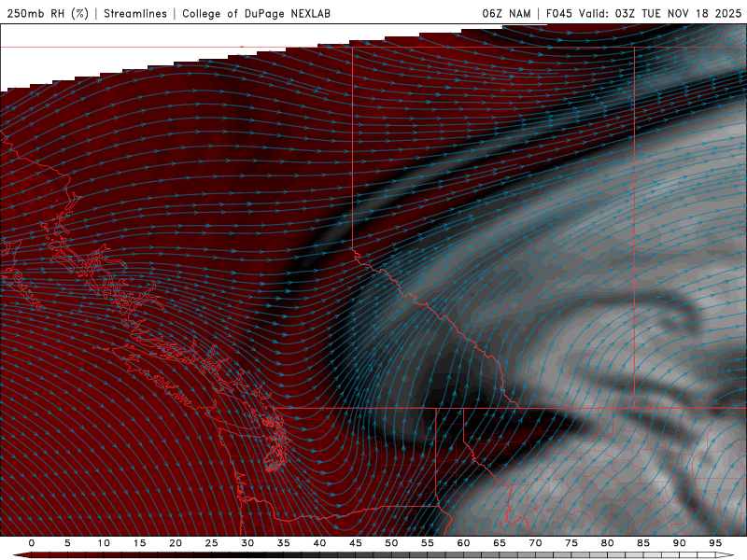Viewport: 747px width, 560px height.
Task: Click the colorbar label "25"
Action: coord(211,543)
